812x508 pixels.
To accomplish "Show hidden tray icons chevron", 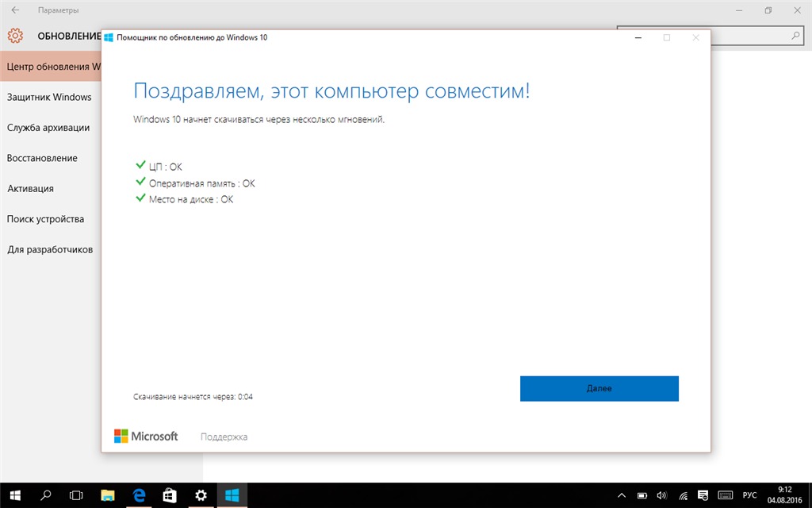I will click(622, 495).
